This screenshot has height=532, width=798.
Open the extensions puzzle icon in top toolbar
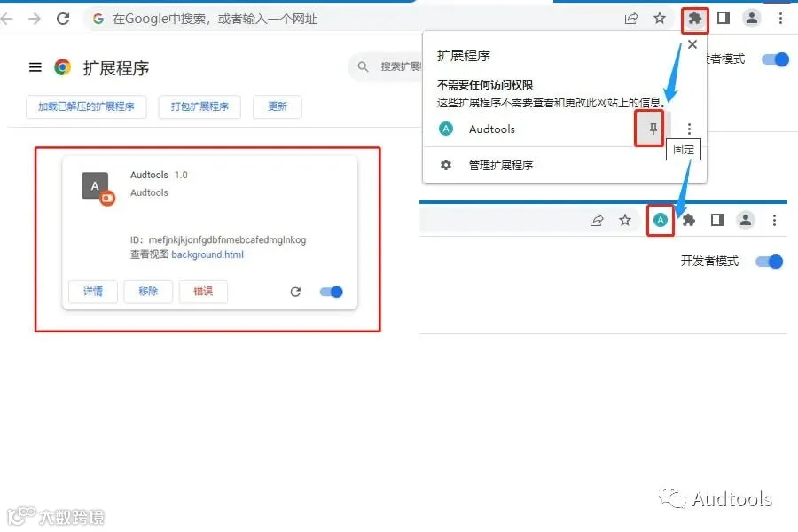coord(694,19)
